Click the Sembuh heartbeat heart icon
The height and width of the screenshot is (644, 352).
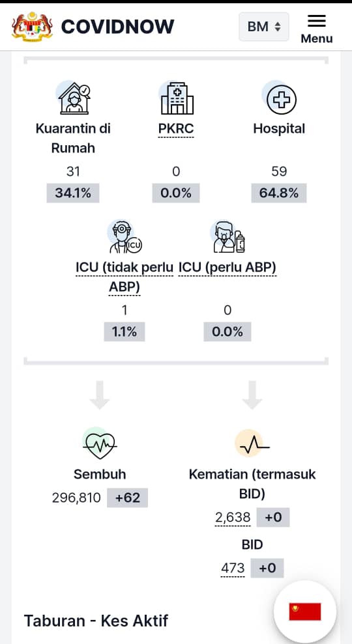click(x=100, y=443)
